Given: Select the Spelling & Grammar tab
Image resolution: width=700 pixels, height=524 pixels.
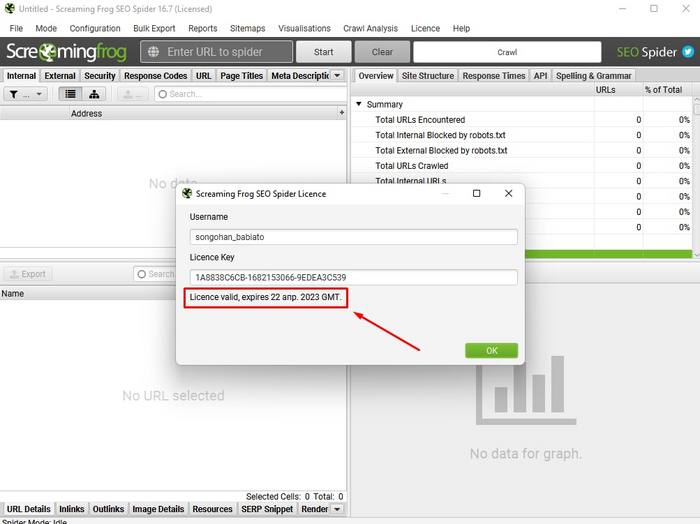Looking at the screenshot, I should 593,76.
